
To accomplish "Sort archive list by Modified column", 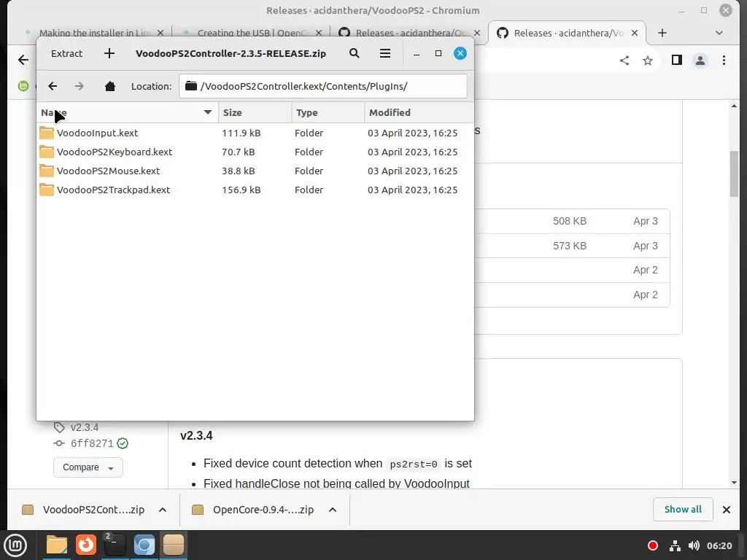I will (x=419, y=112).
